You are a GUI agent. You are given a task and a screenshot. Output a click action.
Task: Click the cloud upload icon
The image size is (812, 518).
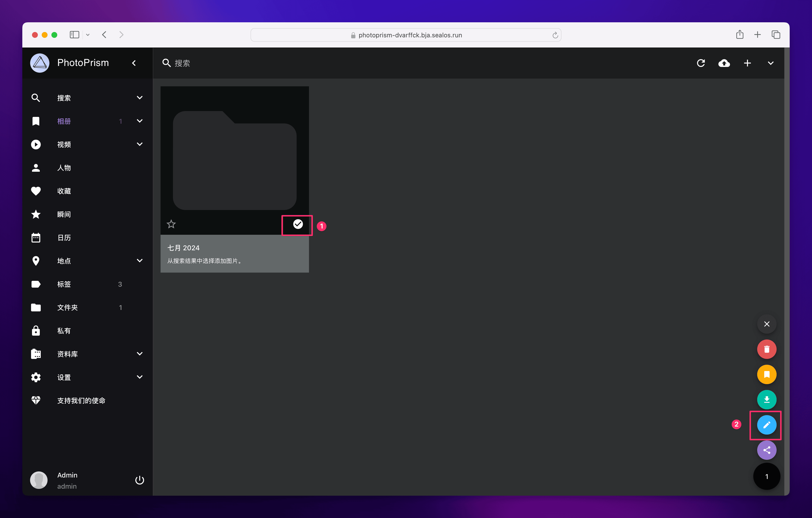pyautogui.click(x=724, y=63)
